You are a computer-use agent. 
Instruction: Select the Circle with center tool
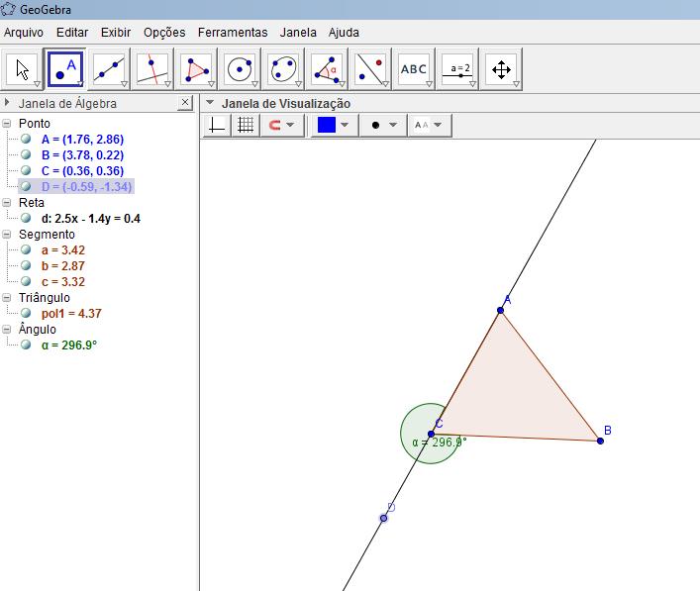click(240, 68)
